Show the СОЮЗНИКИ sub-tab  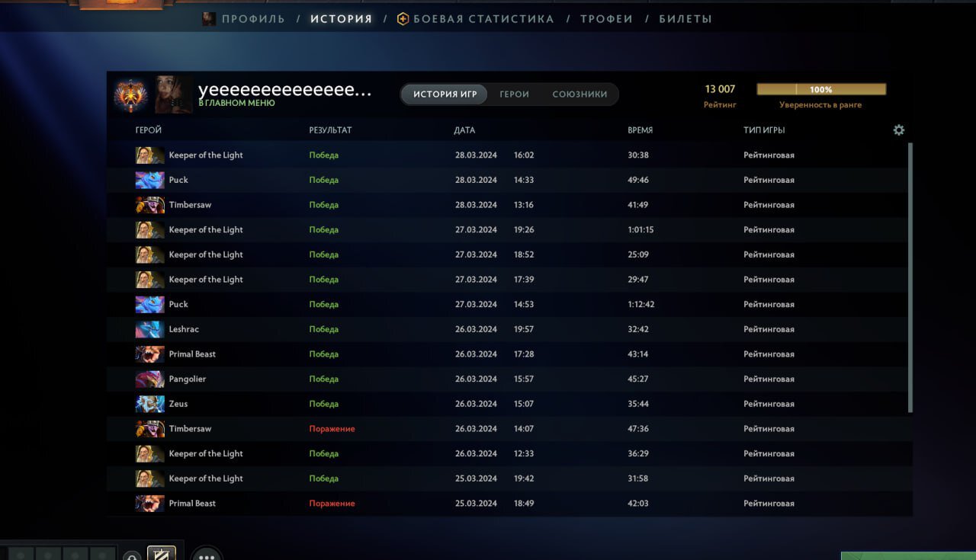point(580,94)
